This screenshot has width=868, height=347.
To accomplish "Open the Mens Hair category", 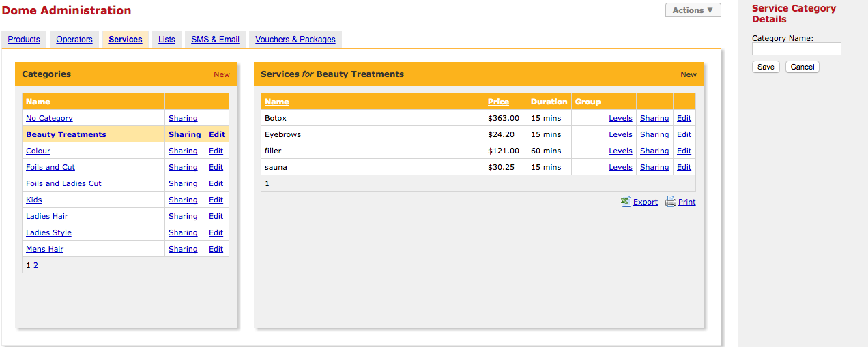I will point(44,249).
